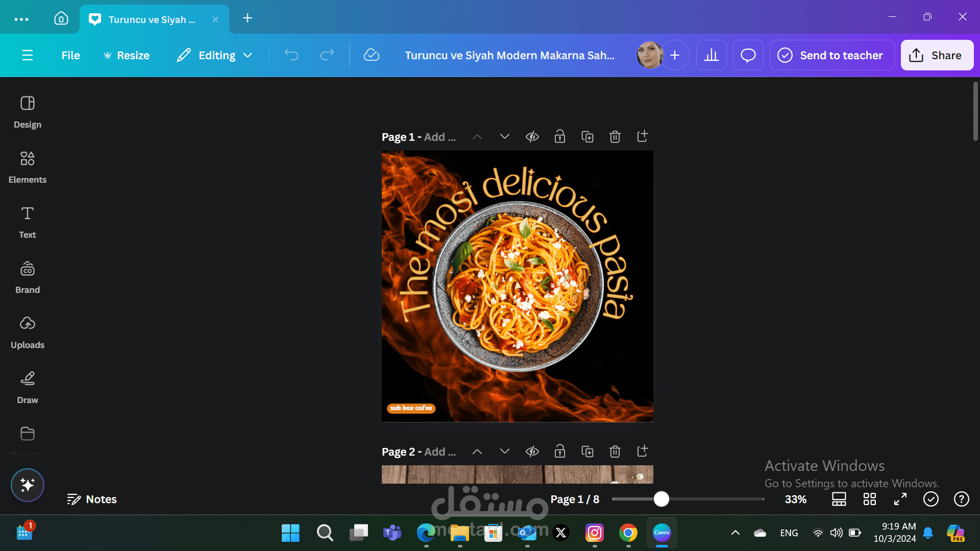Move Page 2 up with chevron

tap(477, 452)
